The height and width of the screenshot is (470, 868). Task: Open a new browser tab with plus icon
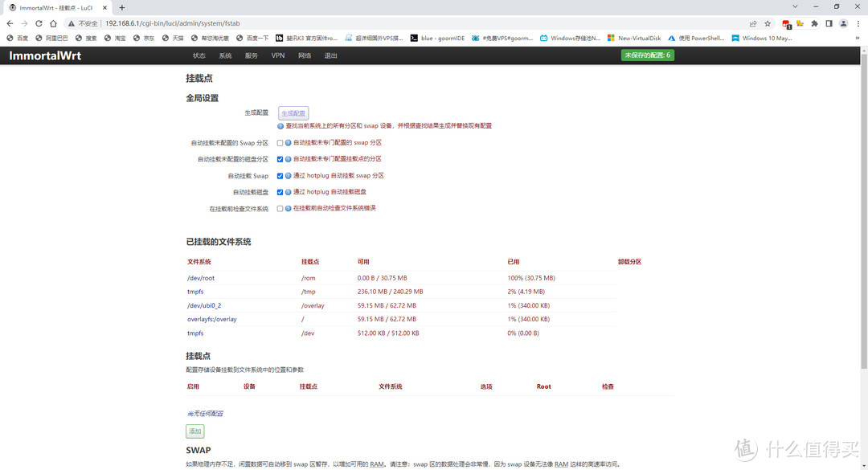[122, 7]
